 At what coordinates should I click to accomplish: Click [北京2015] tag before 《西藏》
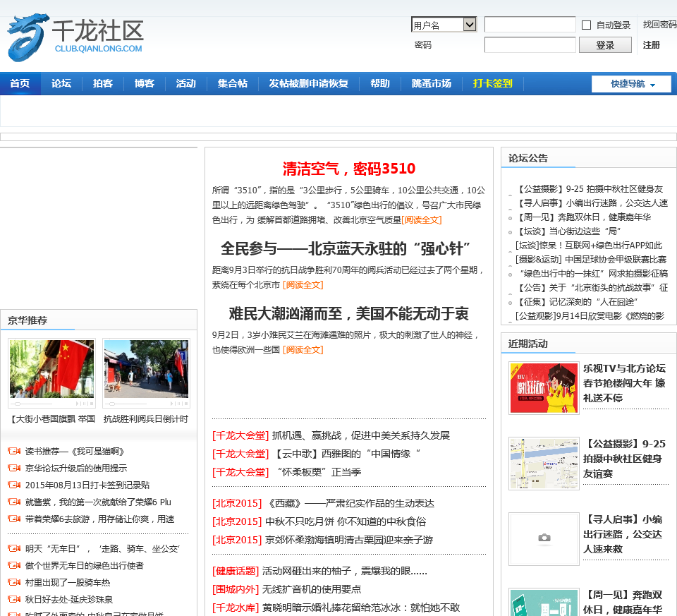(x=237, y=503)
